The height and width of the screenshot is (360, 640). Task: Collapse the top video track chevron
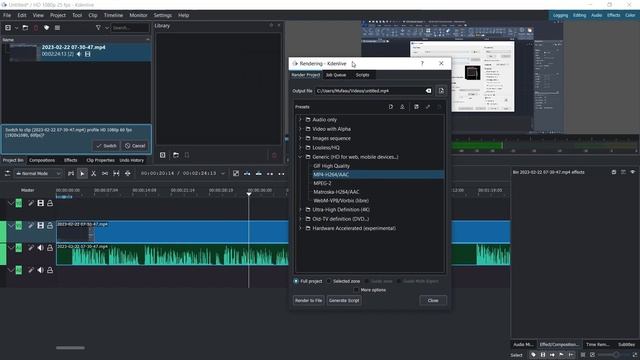[x=10, y=203]
